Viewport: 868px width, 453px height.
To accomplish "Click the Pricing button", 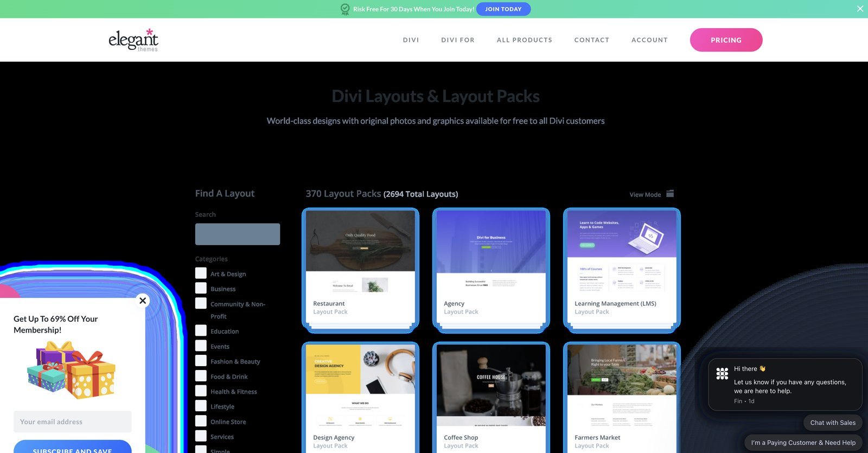I will [726, 40].
